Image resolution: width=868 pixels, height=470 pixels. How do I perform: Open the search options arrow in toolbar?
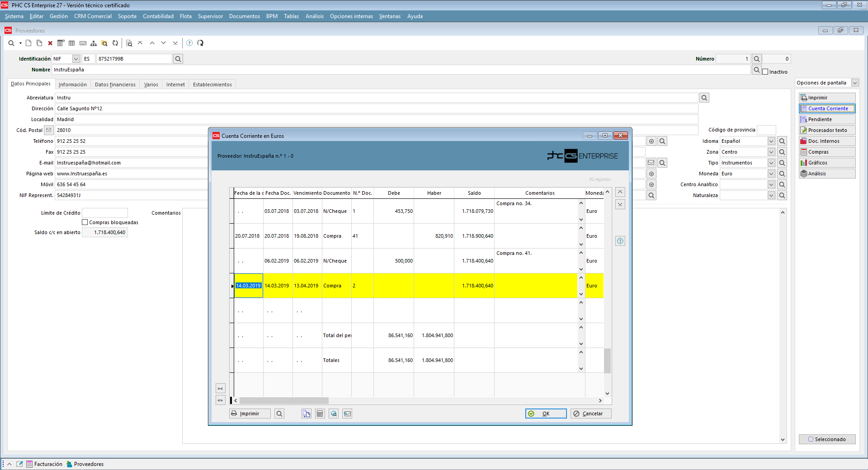tap(20, 43)
